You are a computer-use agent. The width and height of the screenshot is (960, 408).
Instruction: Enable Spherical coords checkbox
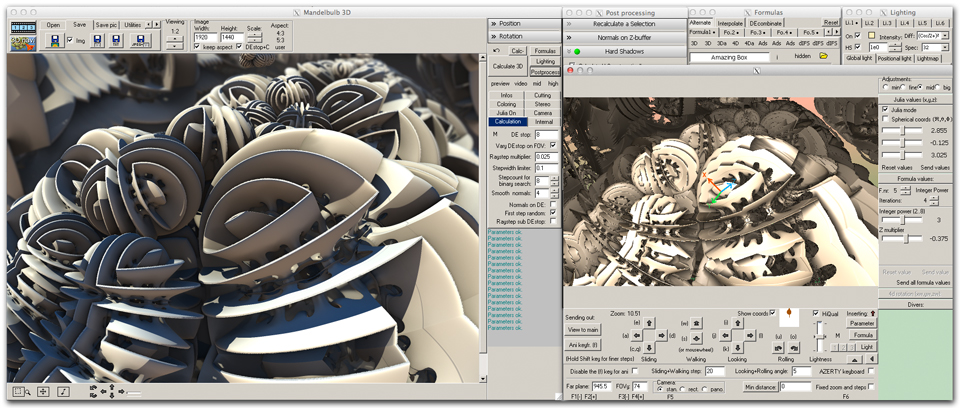click(x=885, y=118)
